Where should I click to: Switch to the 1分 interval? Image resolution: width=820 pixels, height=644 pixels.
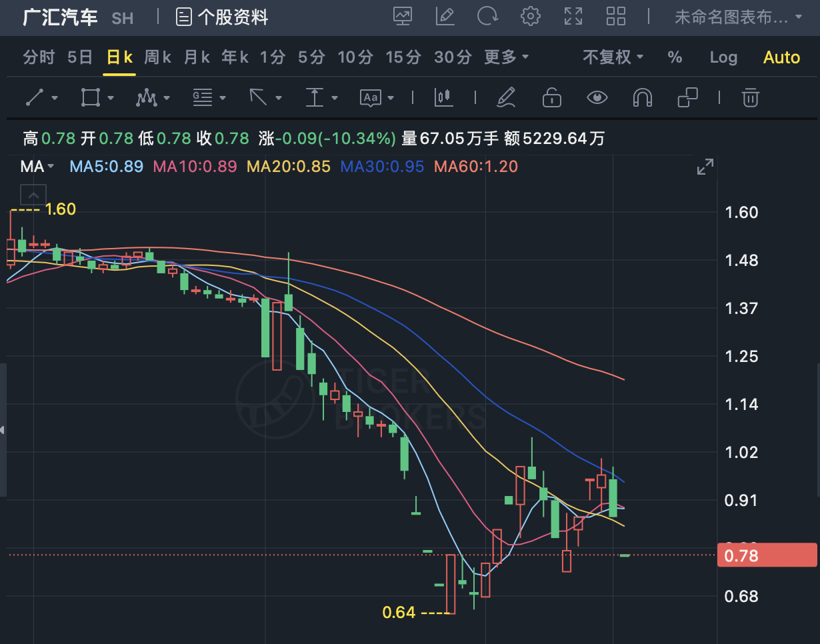273,57
